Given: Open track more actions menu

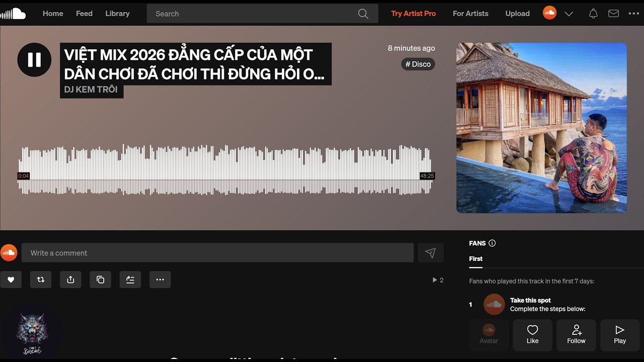Looking at the screenshot, I should tap(160, 280).
